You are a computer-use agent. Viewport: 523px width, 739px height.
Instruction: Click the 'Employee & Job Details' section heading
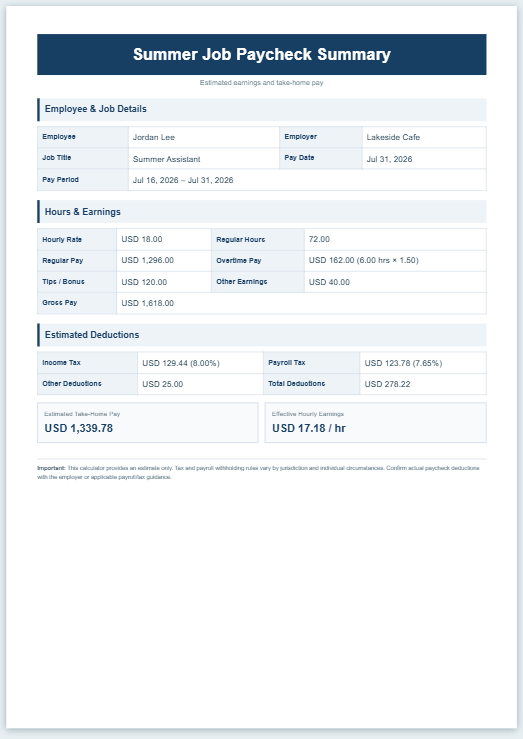click(96, 109)
